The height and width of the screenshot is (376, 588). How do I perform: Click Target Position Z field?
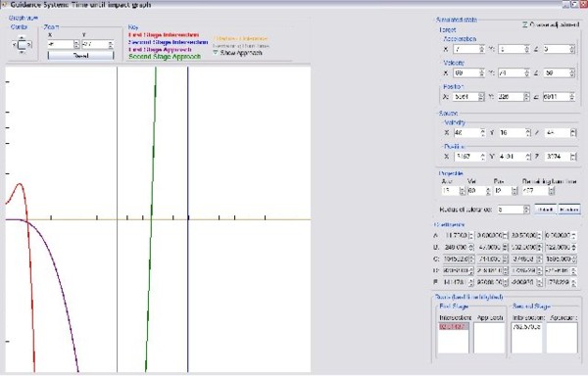pyautogui.click(x=556, y=97)
